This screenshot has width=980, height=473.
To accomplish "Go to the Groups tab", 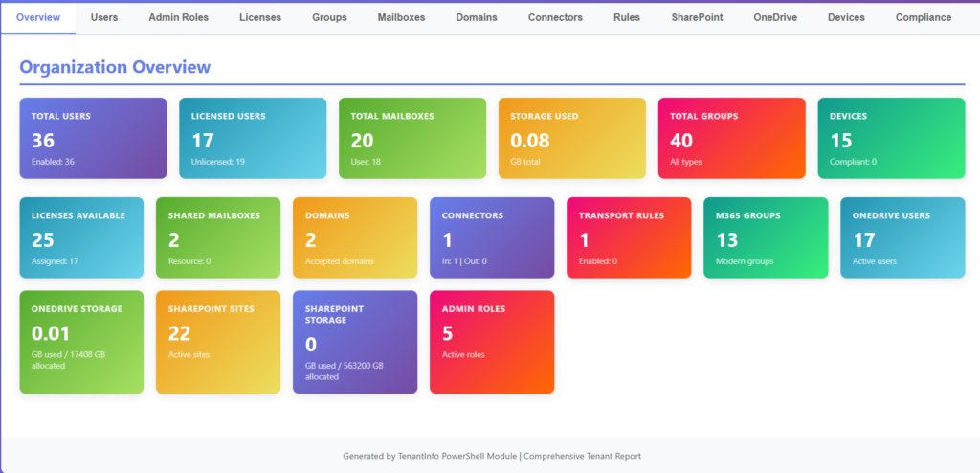I will [x=329, y=17].
